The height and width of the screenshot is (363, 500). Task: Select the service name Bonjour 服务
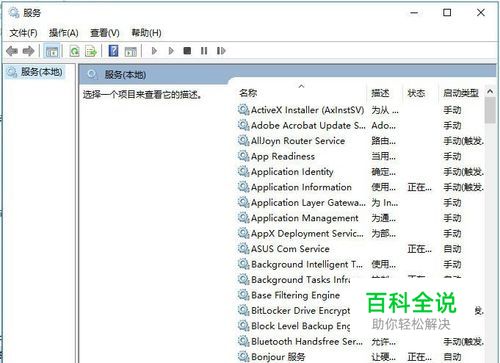coord(278,357)
